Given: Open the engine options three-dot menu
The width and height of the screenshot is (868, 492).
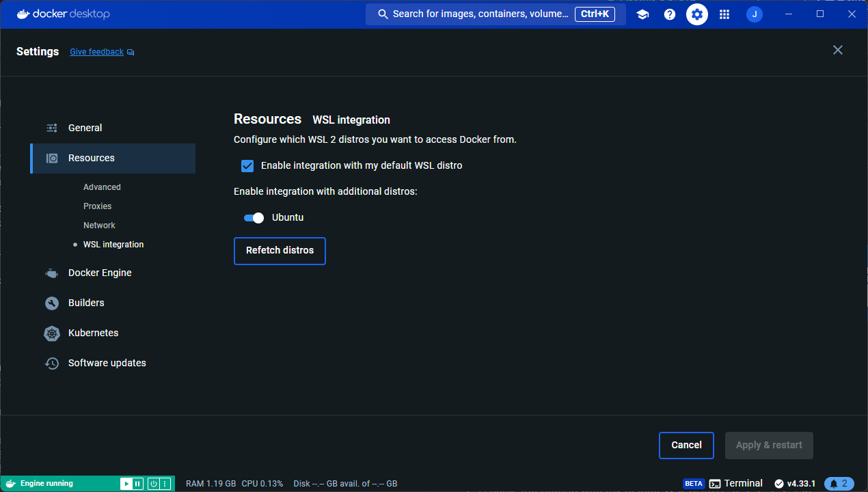Looking at the screenshot, I should tap(165, 484).
